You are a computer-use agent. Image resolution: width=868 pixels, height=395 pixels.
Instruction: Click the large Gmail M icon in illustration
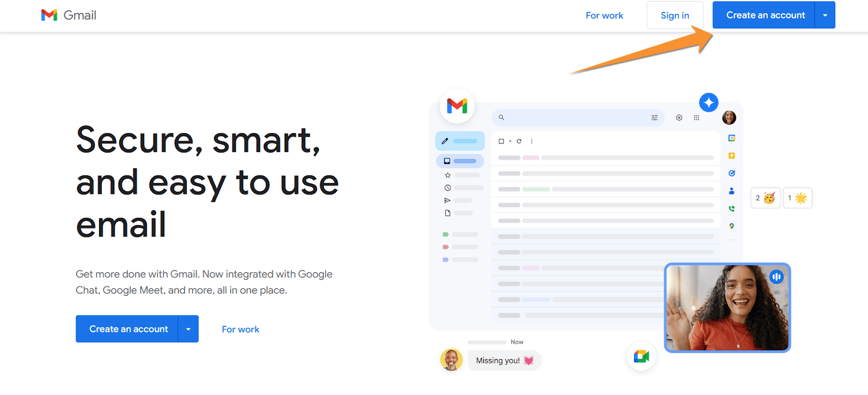[x=457, y=106]
